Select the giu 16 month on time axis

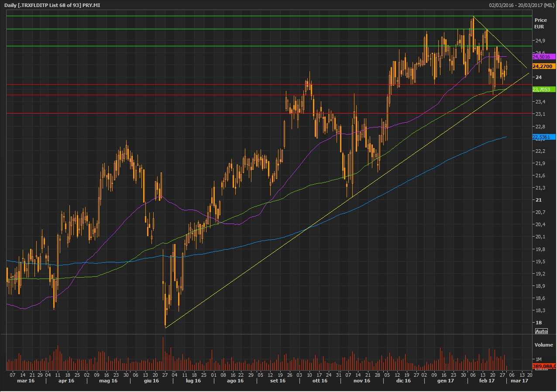[151, 381]
